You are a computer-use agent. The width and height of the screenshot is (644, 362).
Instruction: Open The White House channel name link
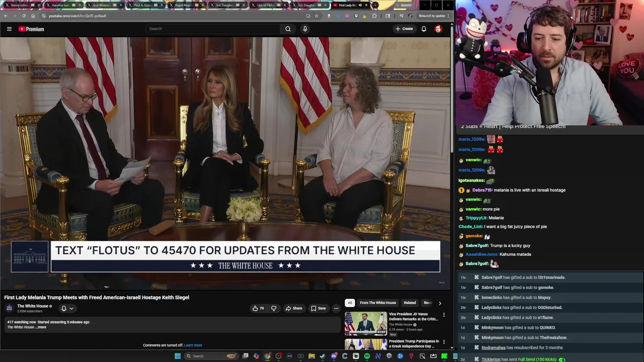coord(33,306)
